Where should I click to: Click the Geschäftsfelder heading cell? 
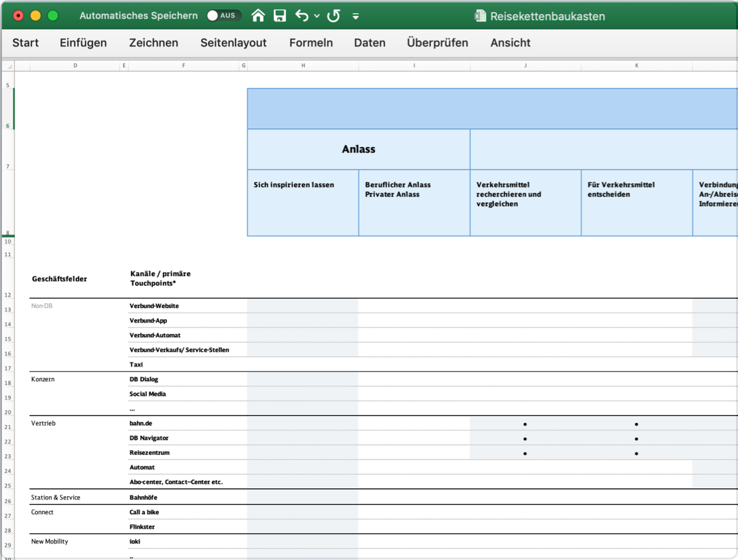(59, 279)
